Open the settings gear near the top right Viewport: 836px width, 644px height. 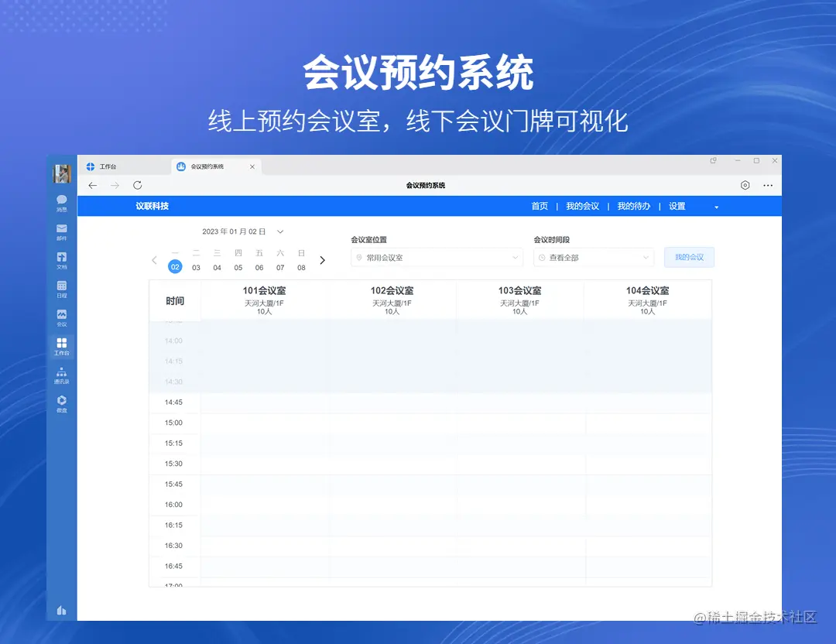coord(745,185)
